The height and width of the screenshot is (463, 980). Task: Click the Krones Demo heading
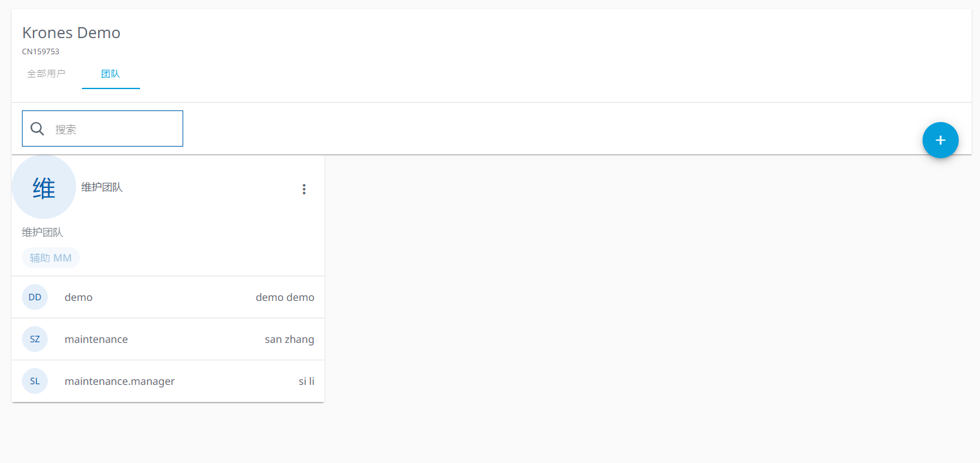click(71, 33)
